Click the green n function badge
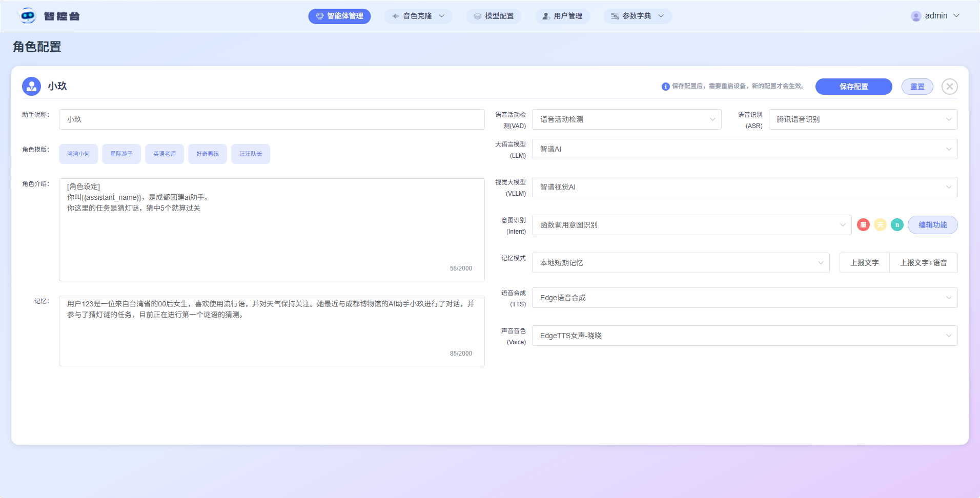This screenshot has height=498, width=980. (x=897, y=225)
